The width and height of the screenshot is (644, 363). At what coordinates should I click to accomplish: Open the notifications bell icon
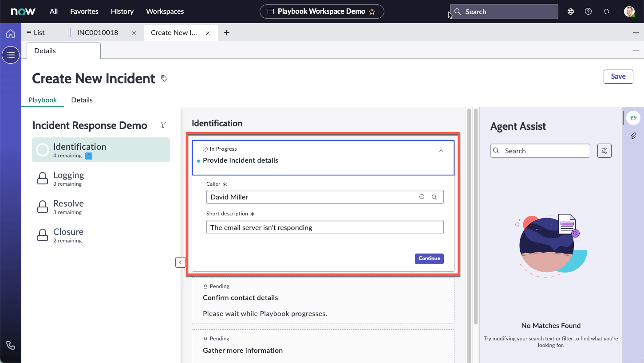tap(606, 12)
